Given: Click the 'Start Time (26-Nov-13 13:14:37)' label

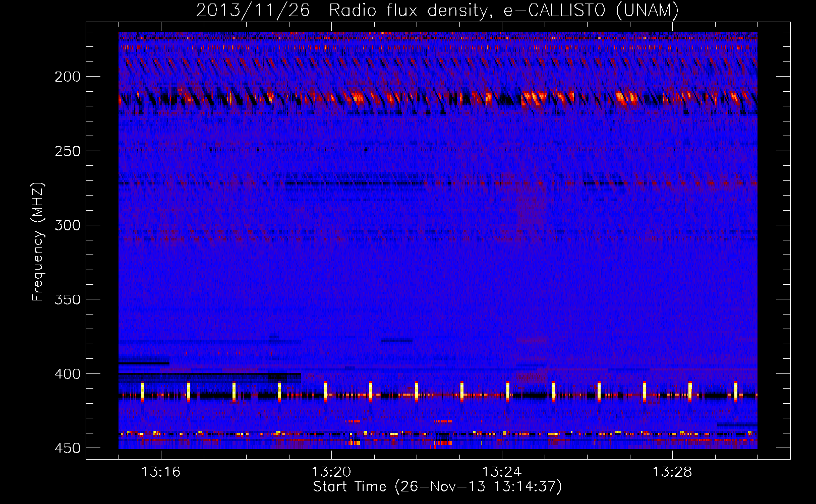Looking at the screenshot, I should click(437, 487).
